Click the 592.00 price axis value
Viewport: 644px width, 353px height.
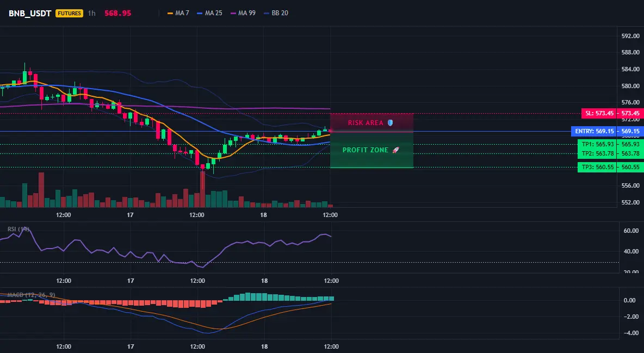630,36
